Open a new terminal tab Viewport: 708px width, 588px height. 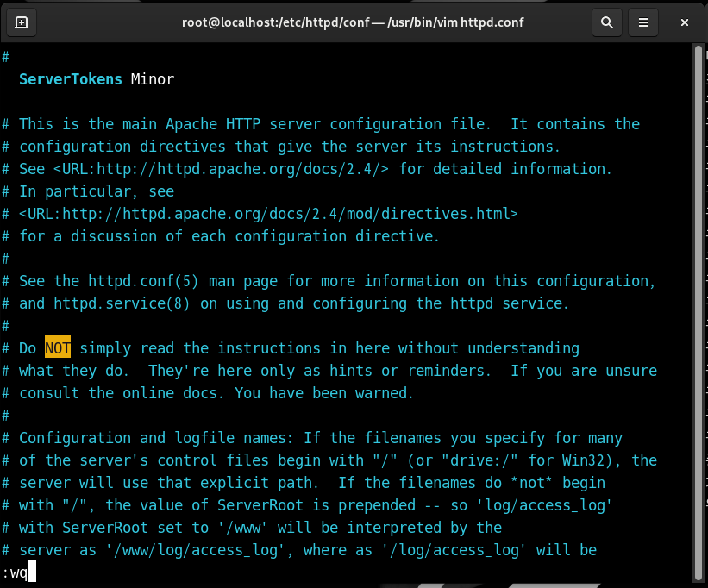click(22, 22)
